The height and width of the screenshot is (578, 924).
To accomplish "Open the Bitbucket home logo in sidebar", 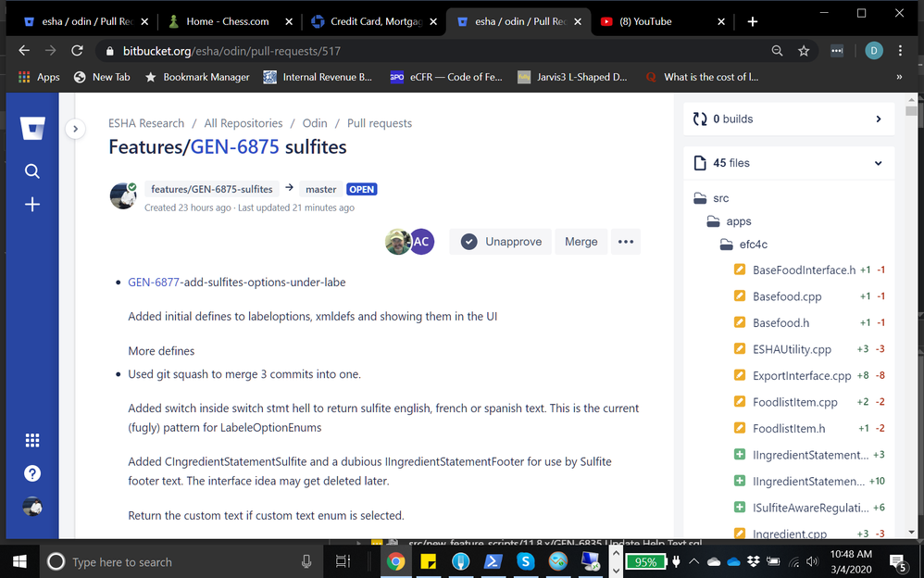I will coord(32,128).
